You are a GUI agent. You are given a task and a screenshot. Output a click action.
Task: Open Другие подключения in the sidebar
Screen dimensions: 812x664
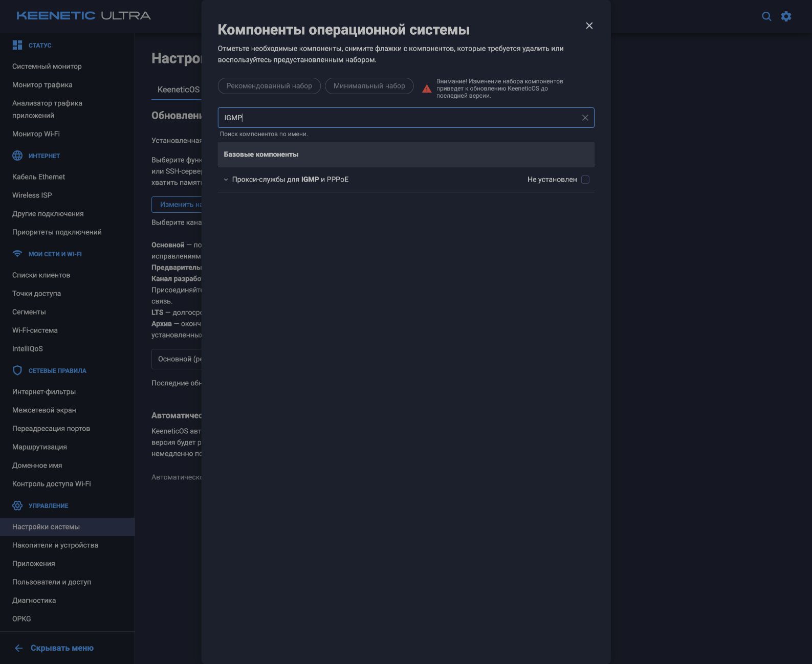pos(48,214)
